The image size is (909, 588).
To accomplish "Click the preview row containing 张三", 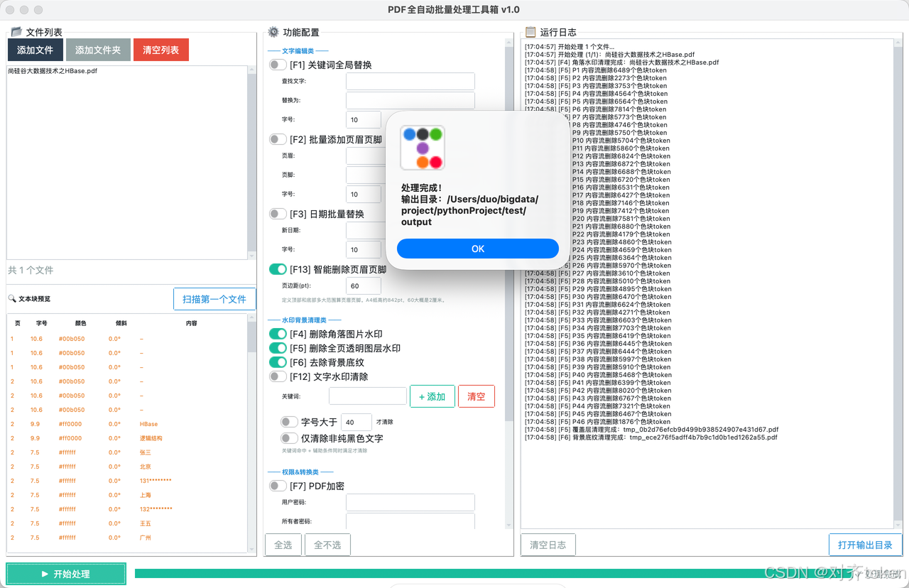I will pos(127,452).
